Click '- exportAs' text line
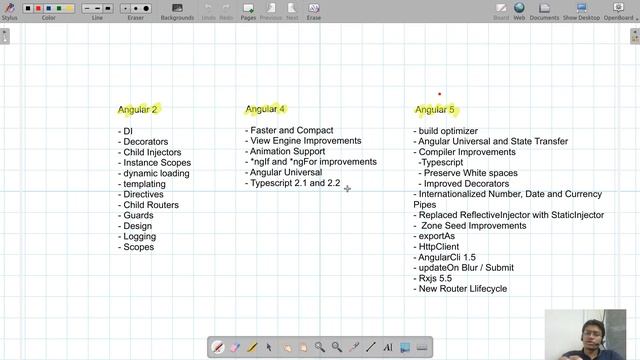 coord(434,236)
